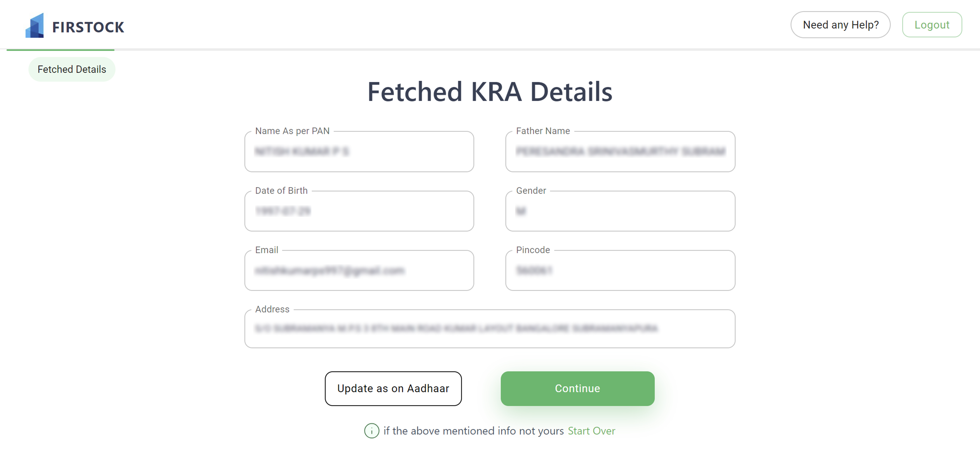
Task: Click the Date of Birth field
Action: pos(359,211)
